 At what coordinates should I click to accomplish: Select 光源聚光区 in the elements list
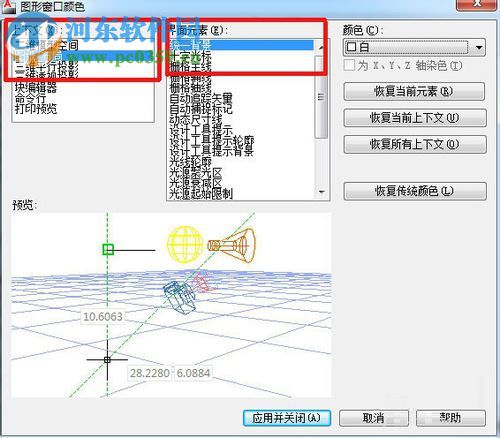click(196, 172)
